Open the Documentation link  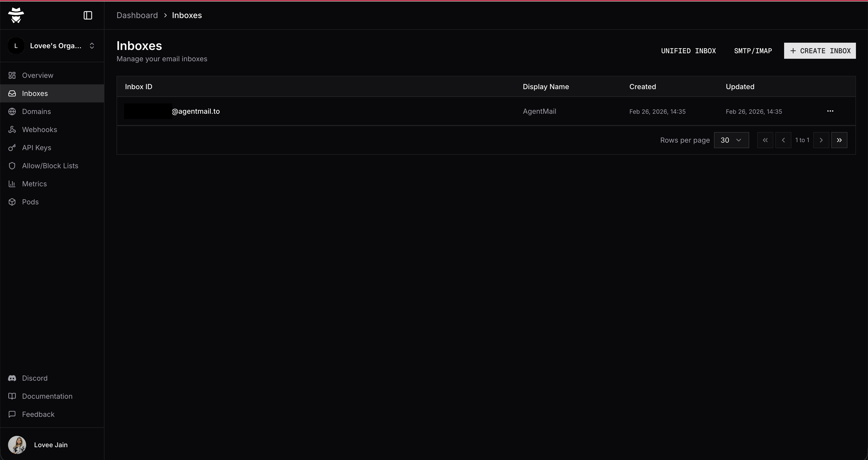tap(47, 396)
